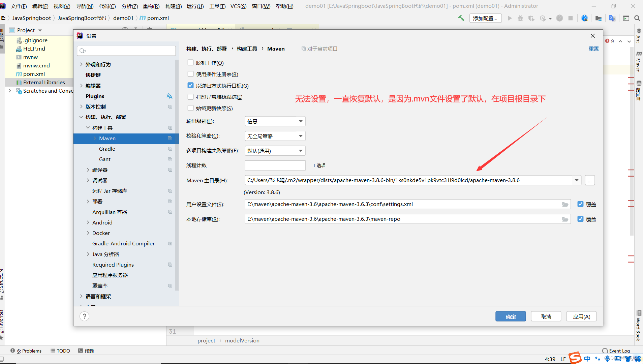Click the error count indicator showing 9
Screen dimensions: 643x364
click(610, 41)
